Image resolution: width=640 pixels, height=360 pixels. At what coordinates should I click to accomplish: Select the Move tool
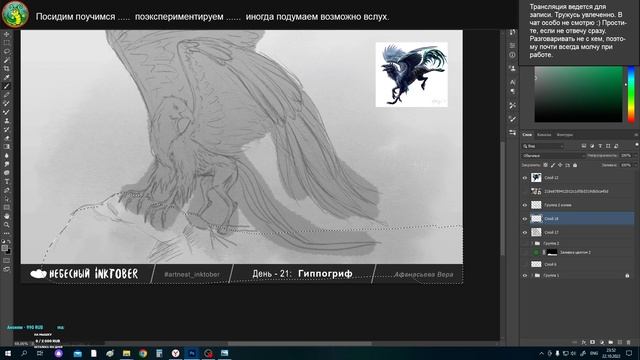7,34
